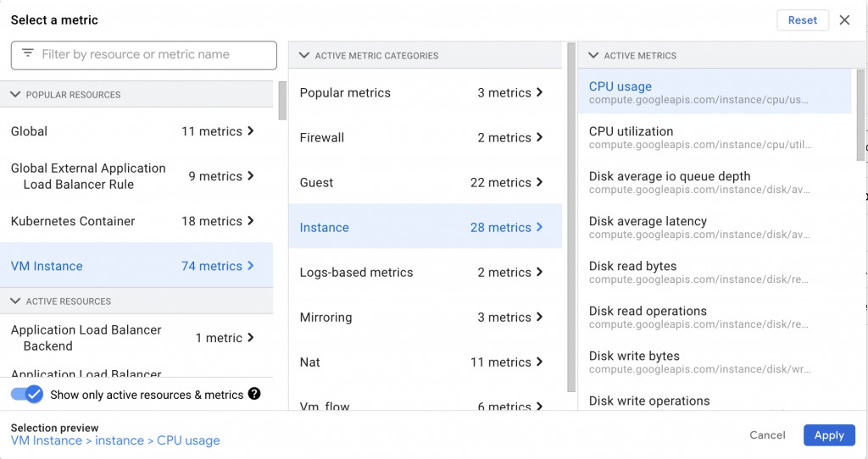The height and width of the screenshot is (459, 868).
Task: Select the Guest metric category
Action: (316, 182)
